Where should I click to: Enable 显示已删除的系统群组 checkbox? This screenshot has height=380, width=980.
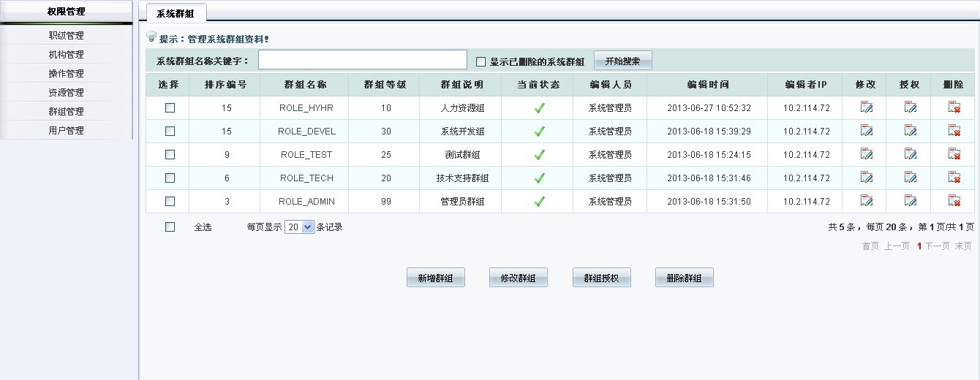point(481,62)
